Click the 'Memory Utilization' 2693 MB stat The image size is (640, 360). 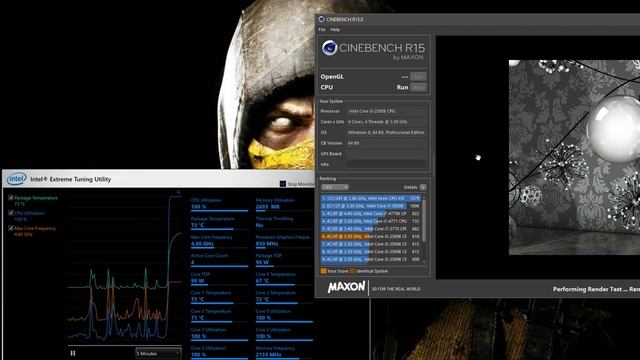[x=284, y=204]
